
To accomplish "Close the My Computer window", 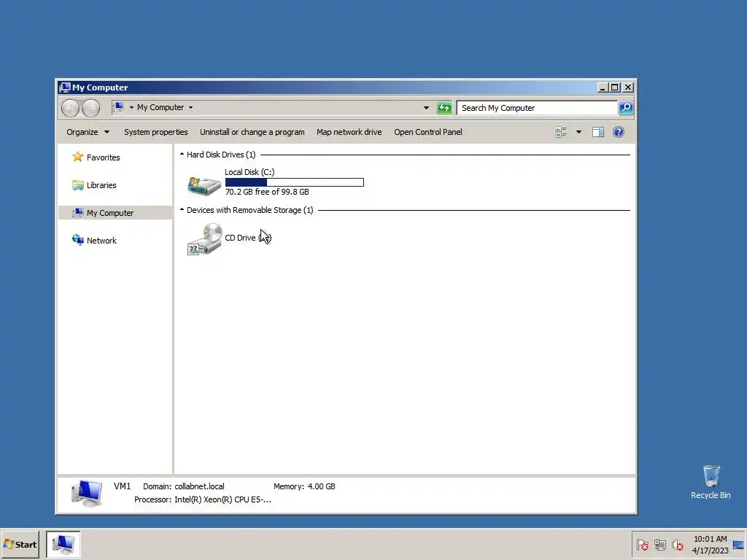I will click(x=628, y=87).
